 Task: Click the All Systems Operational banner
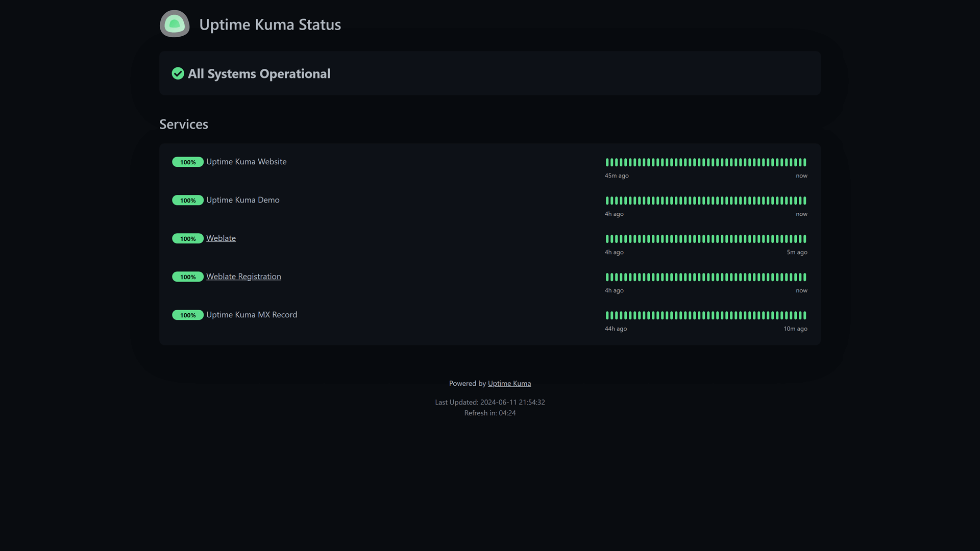click(489, 73)
